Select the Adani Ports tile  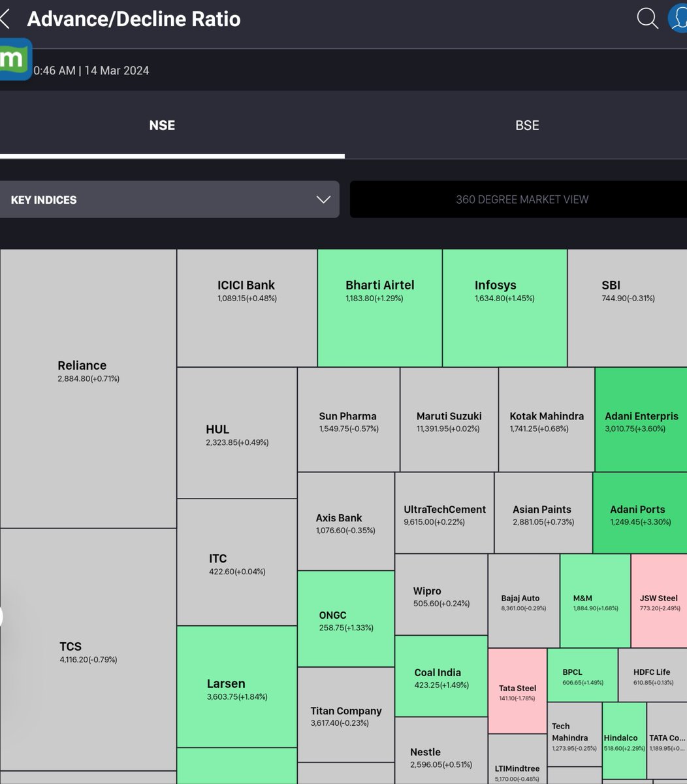pos(640,513)
